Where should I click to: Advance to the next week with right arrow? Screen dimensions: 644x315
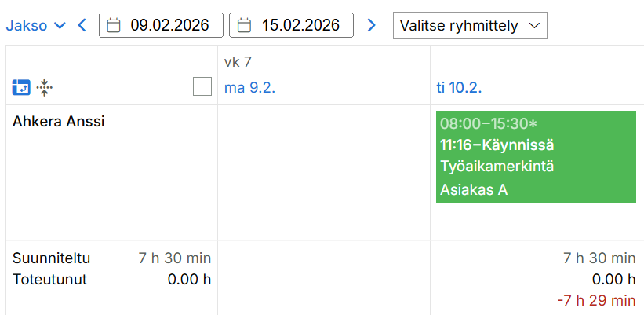(372, 26)
